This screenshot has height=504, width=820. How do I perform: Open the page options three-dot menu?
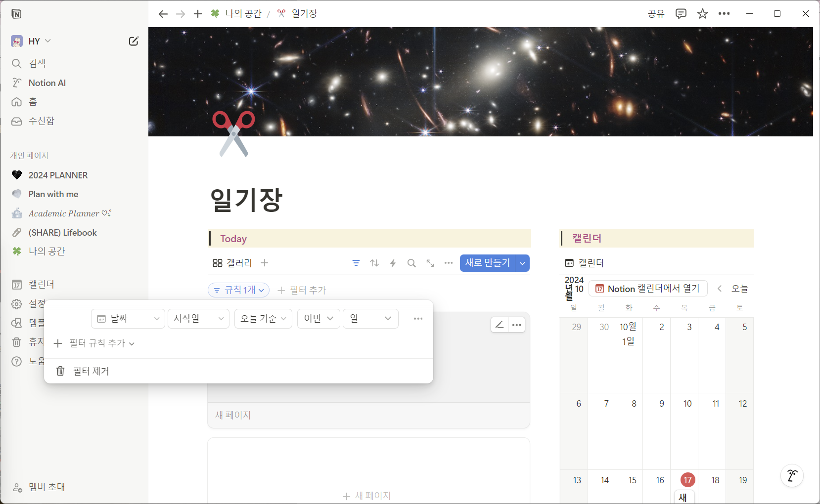click(724, 14)
